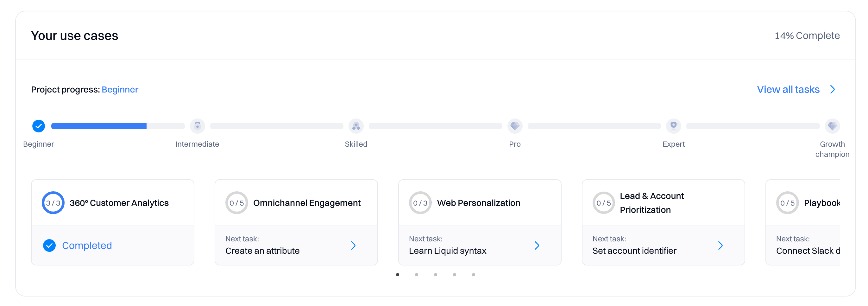Click the Skilled milestone badge icon

(x=356, y=126)
